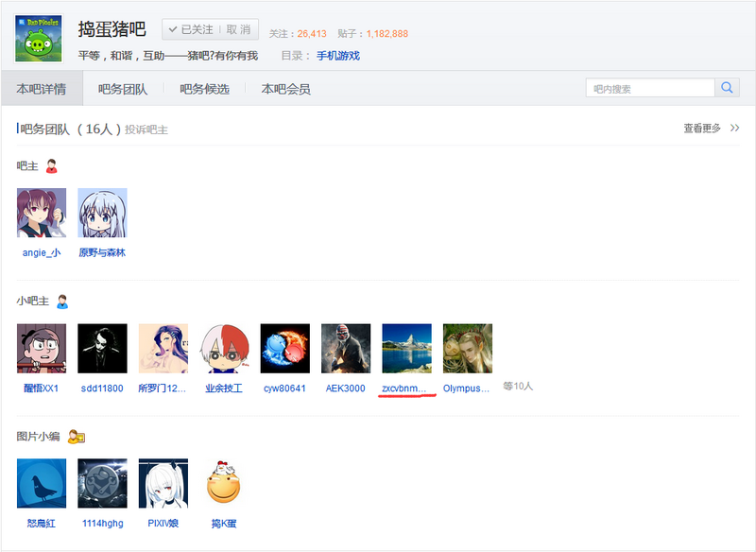Click the 1114hghg username
The image size is (756, 552).
tap(103, 523)
